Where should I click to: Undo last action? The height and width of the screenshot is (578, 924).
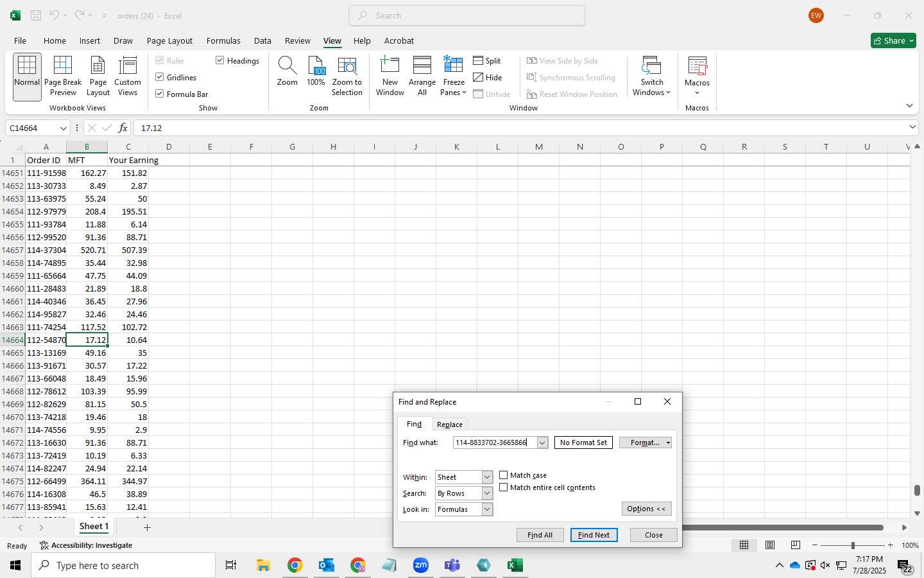click(x=55, y=15)
